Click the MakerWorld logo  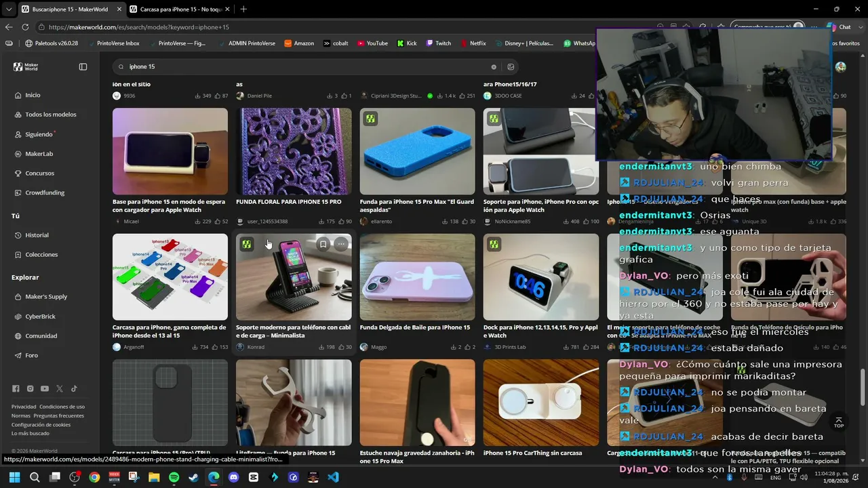26,67
